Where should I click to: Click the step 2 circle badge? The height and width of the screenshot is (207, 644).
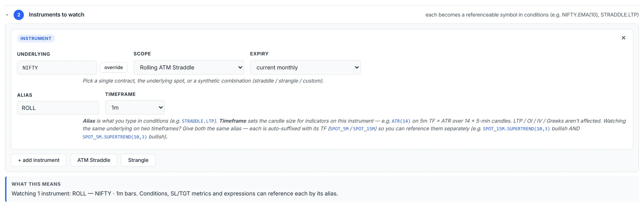coord(19,15)
